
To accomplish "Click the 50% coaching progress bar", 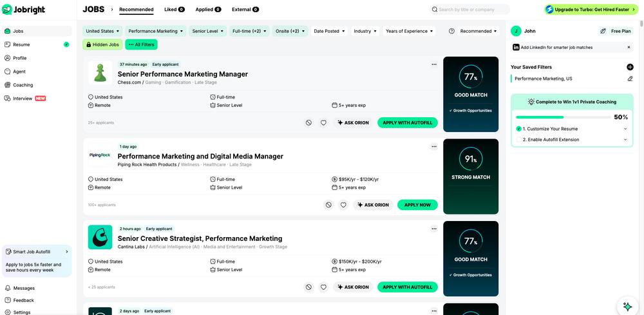I will [563, 117].
